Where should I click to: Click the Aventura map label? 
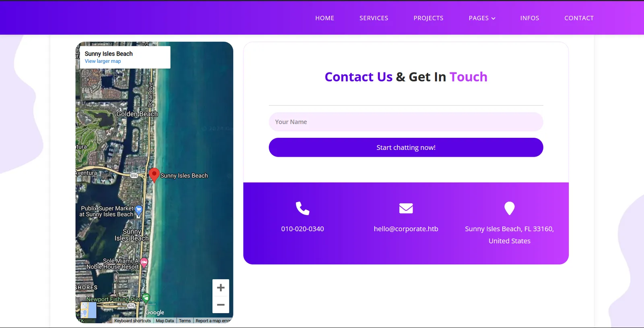point(87,173)
